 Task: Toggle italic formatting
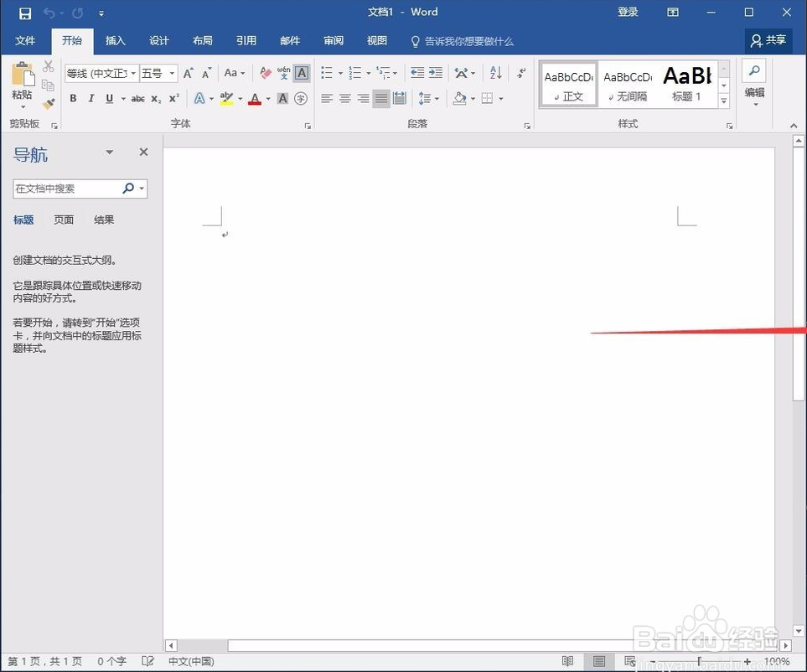pyautogui.click(x=91, y=98)
